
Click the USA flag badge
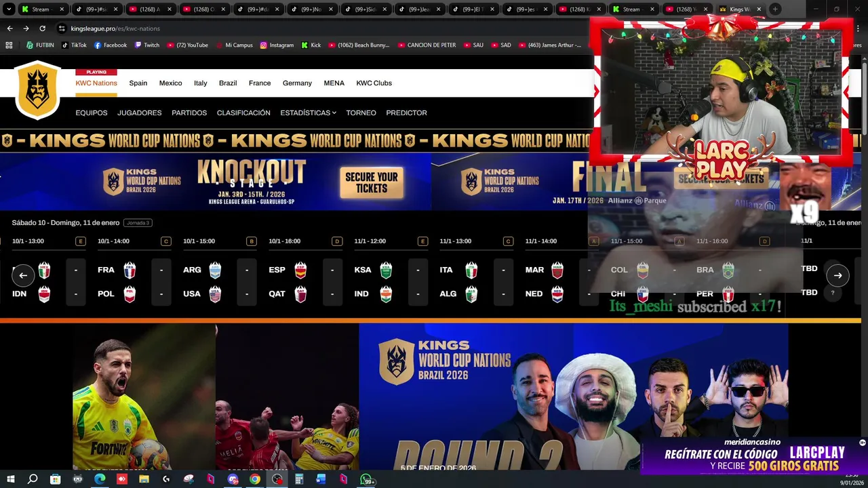pos(215,294)
